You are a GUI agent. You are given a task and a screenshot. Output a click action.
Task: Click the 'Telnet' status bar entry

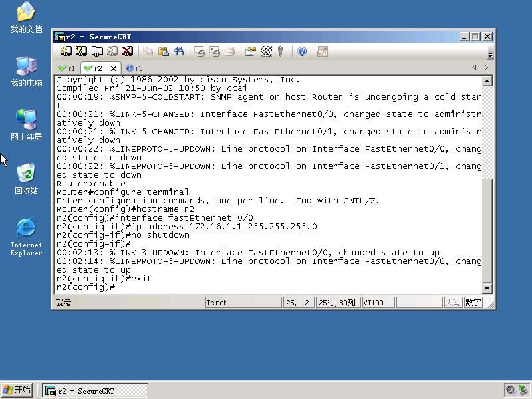(x=243, y=303)
